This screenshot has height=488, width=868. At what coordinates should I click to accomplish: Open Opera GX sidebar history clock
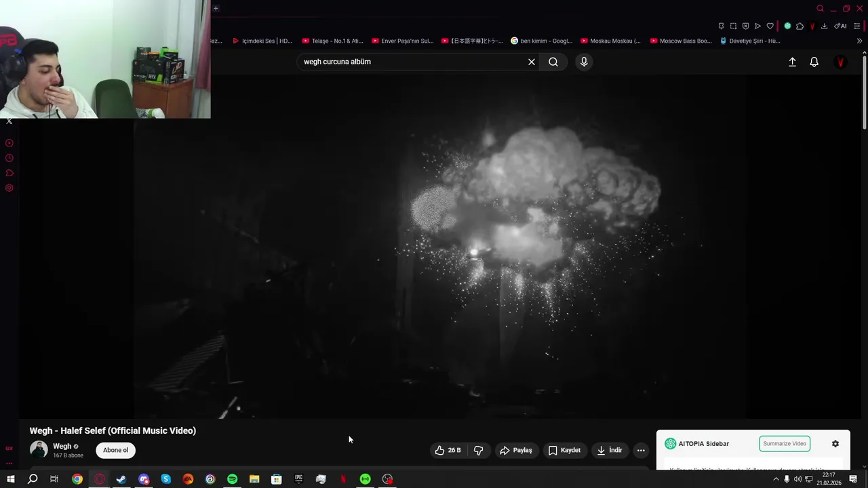(x=9, y=158)
